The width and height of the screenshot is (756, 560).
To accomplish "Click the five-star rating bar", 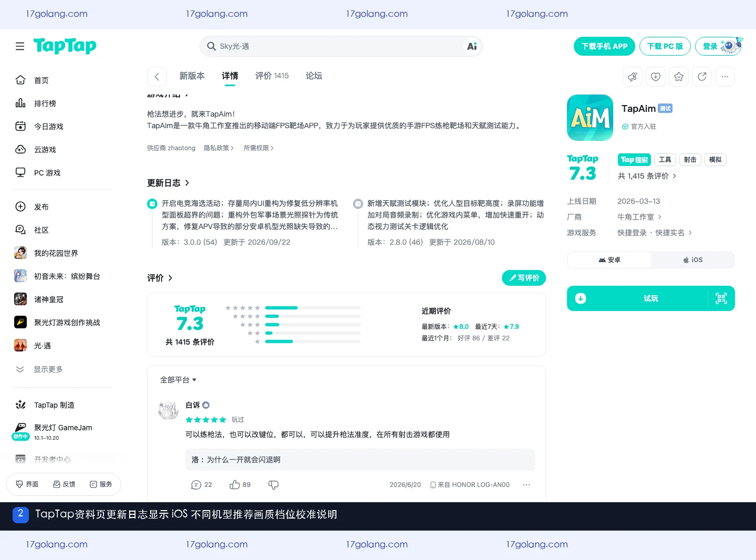I will pyautogui.click(x=313, y=308).
